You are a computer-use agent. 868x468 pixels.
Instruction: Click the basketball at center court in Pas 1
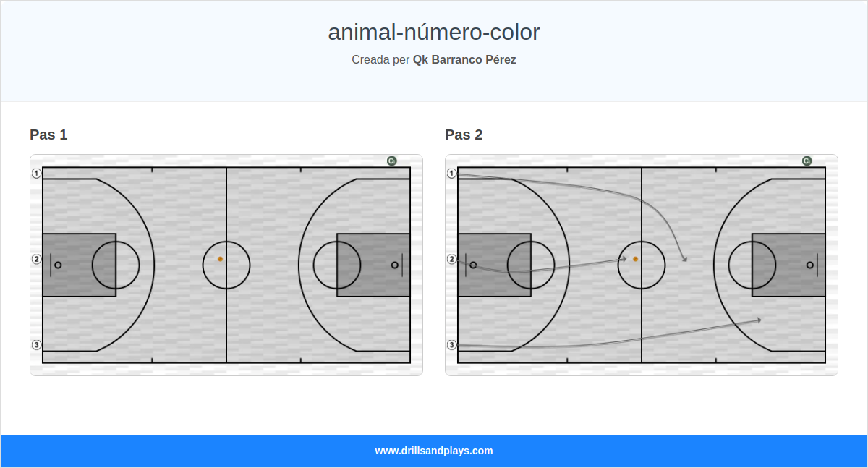221,259
